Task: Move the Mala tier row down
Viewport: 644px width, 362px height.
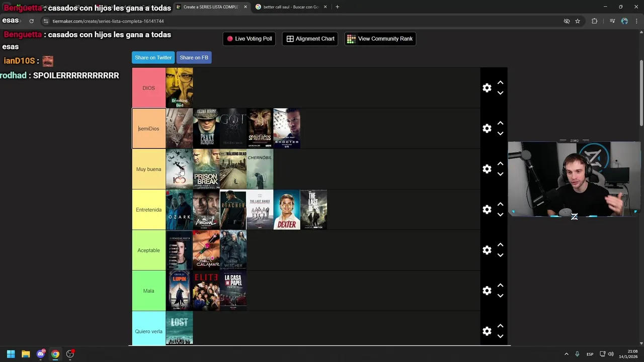Action: [x=500, y=296]
